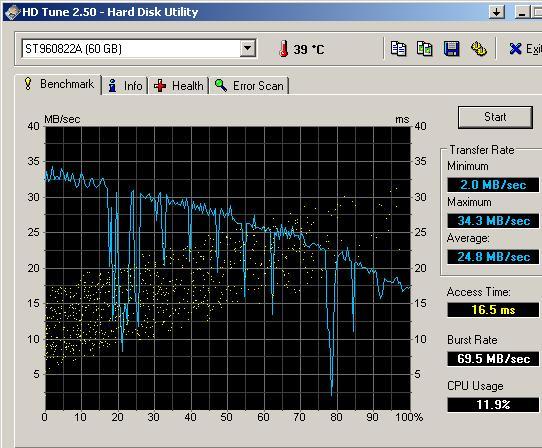Click the Exit button label

[534, 49]
